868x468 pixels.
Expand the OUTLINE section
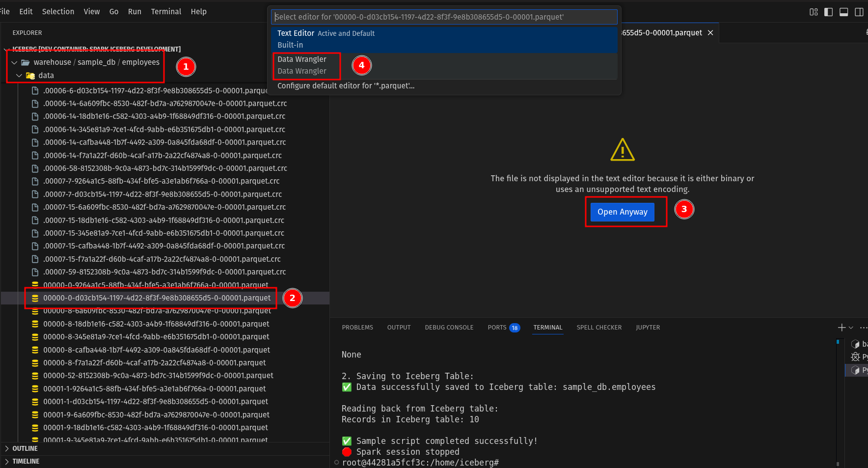tap(7, 448)
